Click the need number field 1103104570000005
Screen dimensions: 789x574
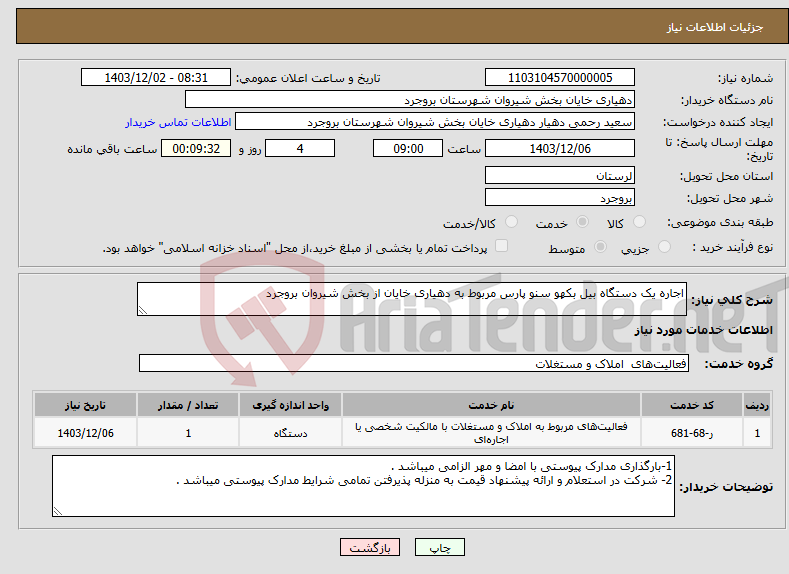pyautogui.click(x=560, y=77)
